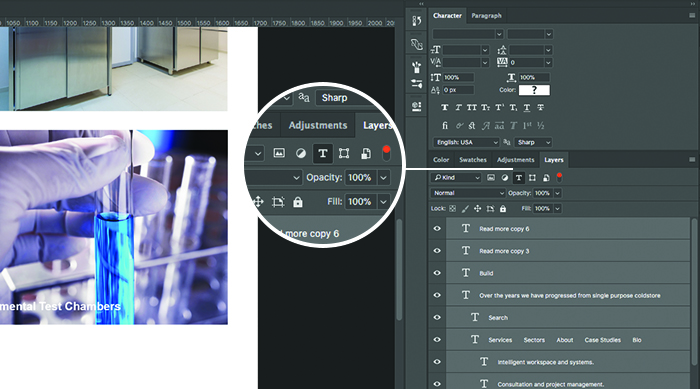This screenshot has height=389, width=700.
Task: Filter layers for pixel layers
Action: point(491,178)
